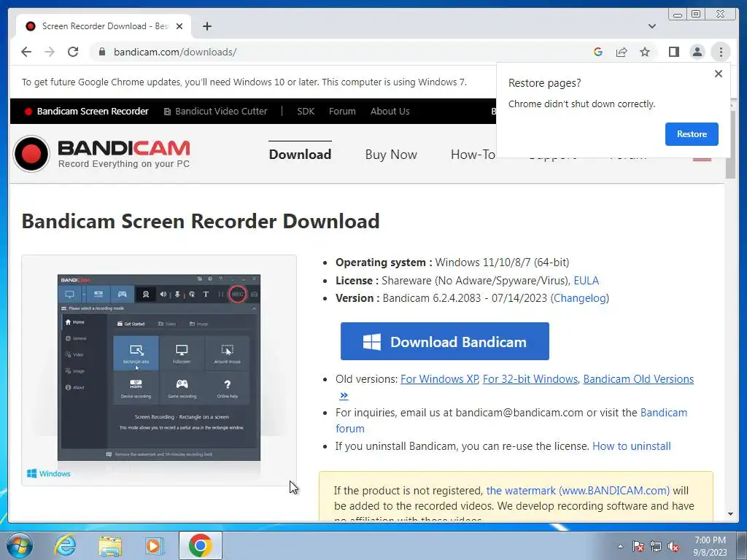
Task: Close the Screen Recorder Download tab
Action: (179, 26)
